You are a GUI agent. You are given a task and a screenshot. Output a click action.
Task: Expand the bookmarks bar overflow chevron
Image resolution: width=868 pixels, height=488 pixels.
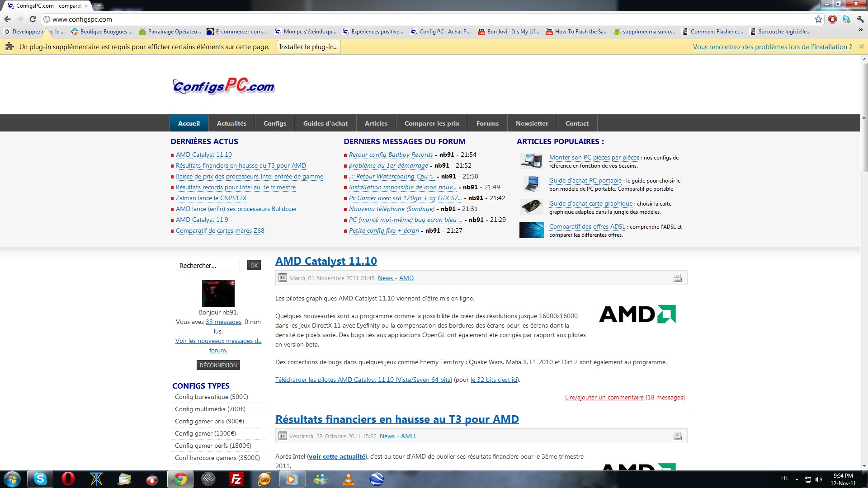[860, 30]
